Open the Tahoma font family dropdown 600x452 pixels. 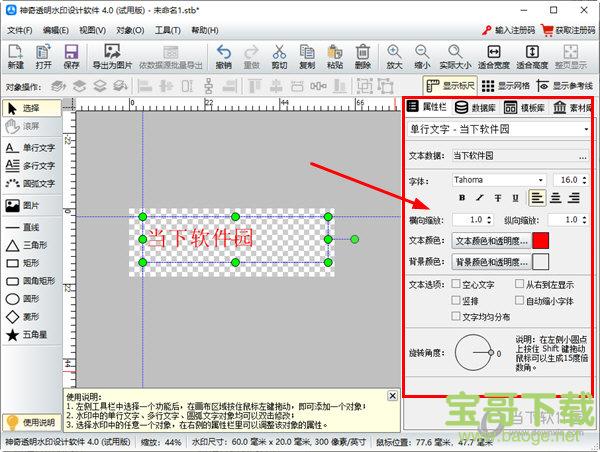495,180
